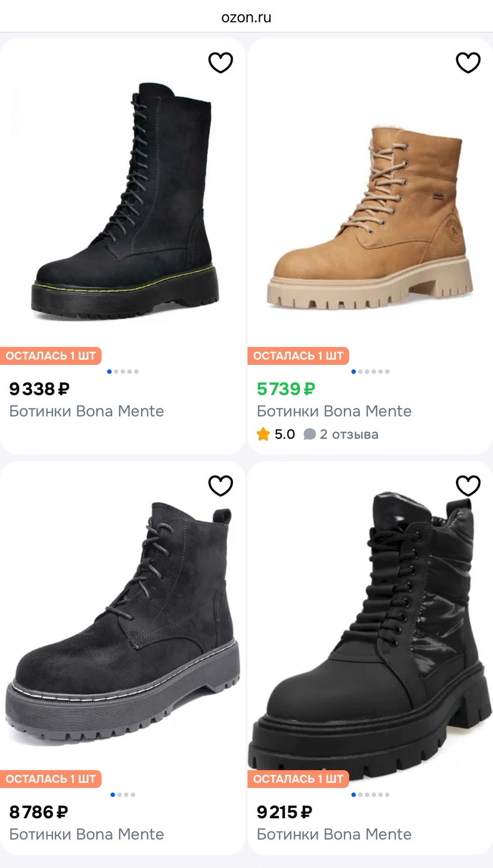The image size is (493, 868).
Task: Click the 9 215 ₽ price
Action: (285, 813)
